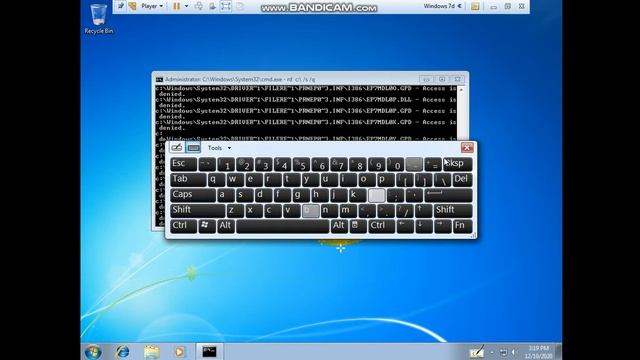Tap the number 1 key
This screenshot has width=640, height=360.
click(226, 164)
